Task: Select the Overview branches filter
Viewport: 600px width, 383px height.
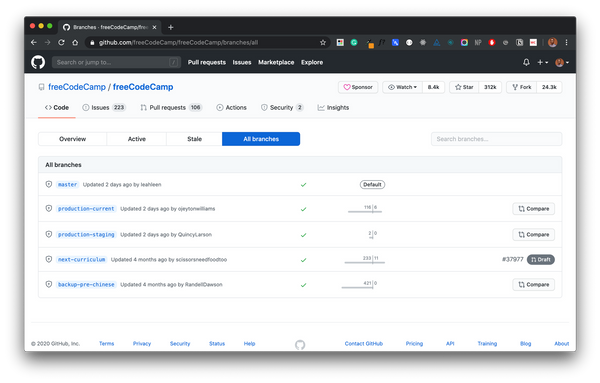Action: [73, 139]
